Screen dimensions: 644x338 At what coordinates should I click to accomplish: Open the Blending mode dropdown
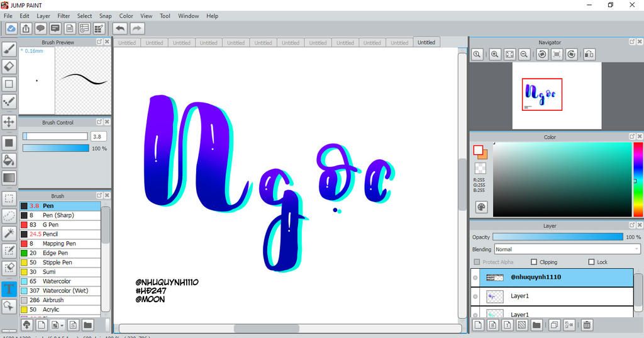(567, 249)
